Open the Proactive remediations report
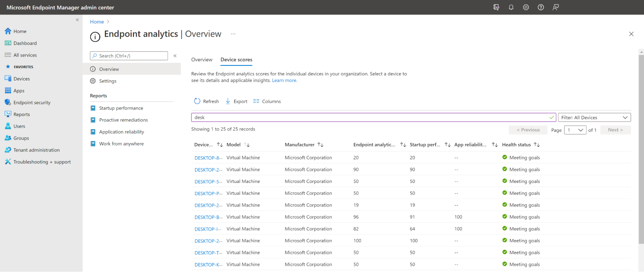 coord(123,120)
